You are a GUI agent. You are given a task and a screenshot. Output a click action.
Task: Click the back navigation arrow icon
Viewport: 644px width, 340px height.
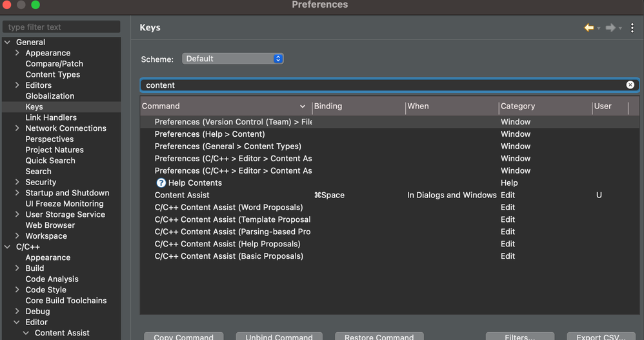[x=589, y=28]
